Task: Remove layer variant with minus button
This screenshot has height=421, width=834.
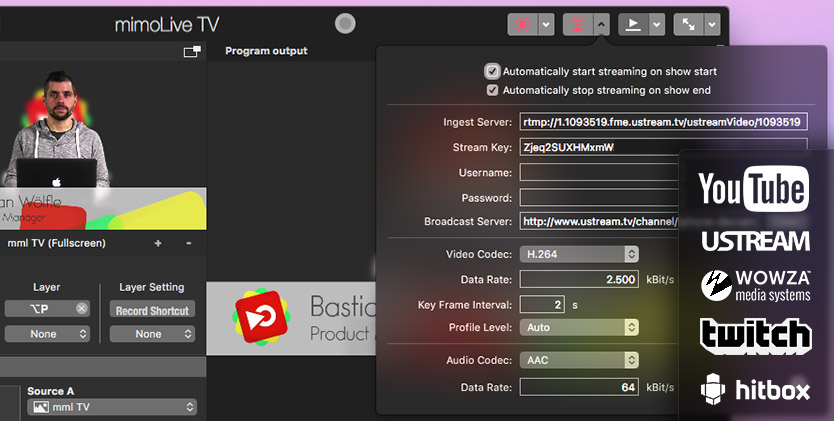Action: [189, 243]
